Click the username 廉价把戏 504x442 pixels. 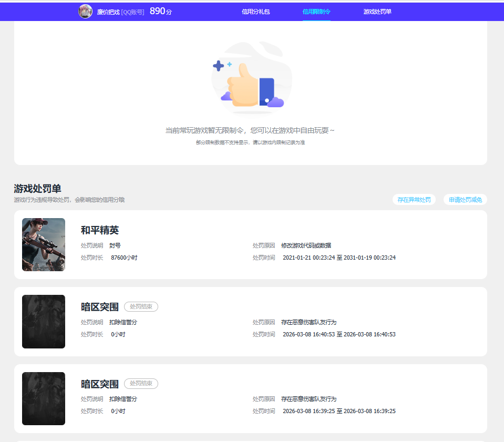pos(108,12)
